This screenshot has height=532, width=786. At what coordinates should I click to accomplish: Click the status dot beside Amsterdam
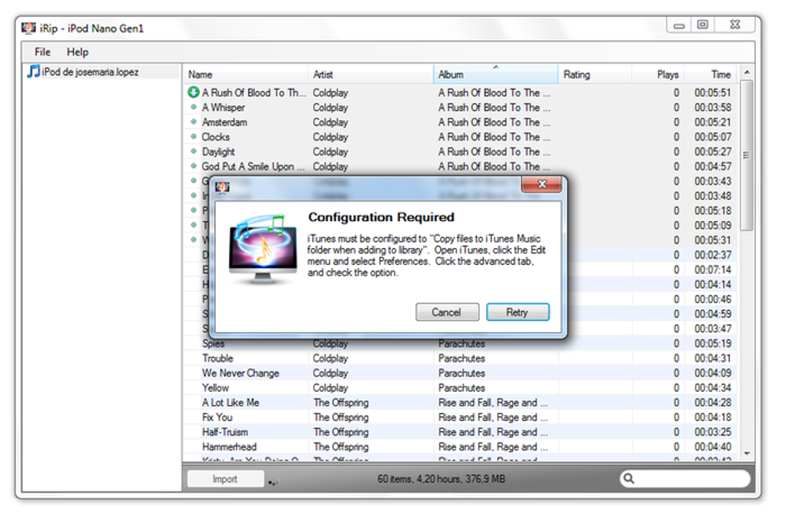point(193,121)
